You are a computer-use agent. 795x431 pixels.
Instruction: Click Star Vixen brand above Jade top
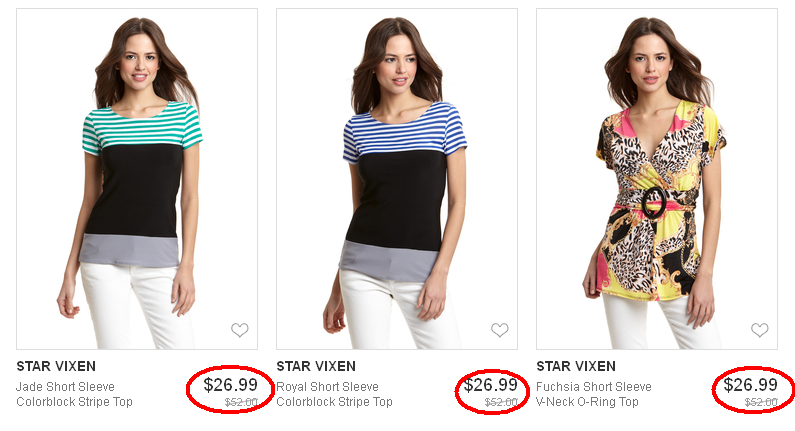(x=56, y=367)
